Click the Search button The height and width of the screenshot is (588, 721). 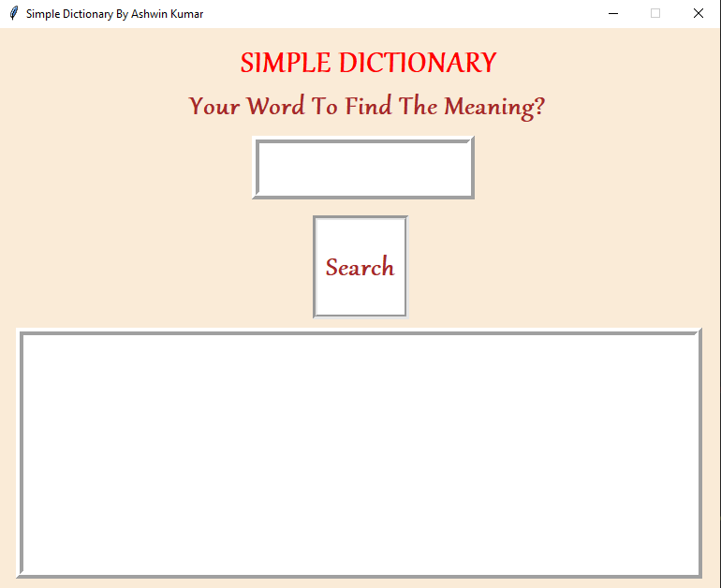click(360, 267)
